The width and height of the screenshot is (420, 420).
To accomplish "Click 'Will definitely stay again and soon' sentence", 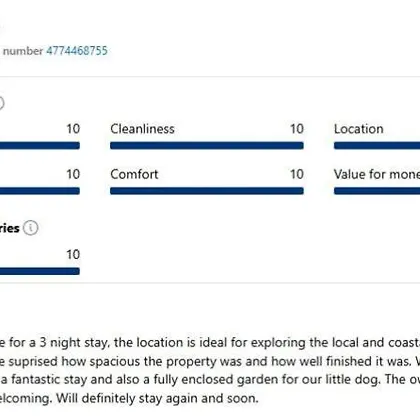I will [x=157, y=398].
